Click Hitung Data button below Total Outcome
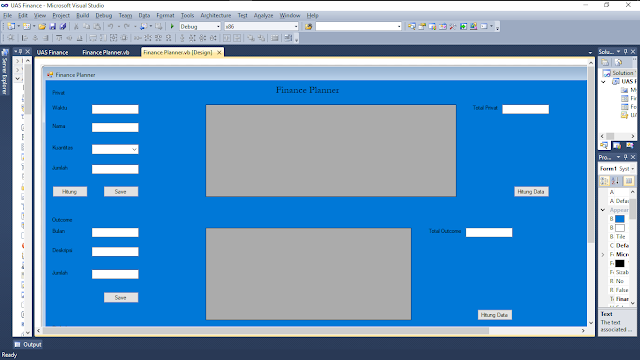This screenshot has height=360, width=640. coord(495,315)
